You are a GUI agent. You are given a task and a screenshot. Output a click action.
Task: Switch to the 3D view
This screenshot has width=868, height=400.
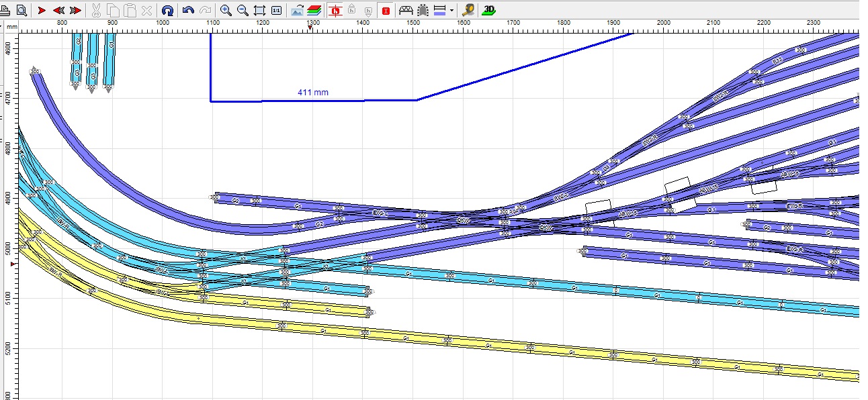click(489, 10)
